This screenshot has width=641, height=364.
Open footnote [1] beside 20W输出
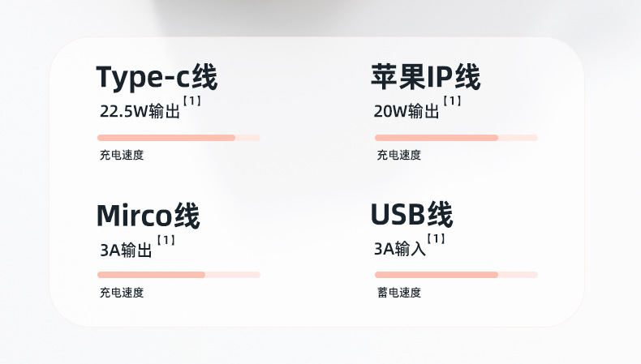[453, 101]
